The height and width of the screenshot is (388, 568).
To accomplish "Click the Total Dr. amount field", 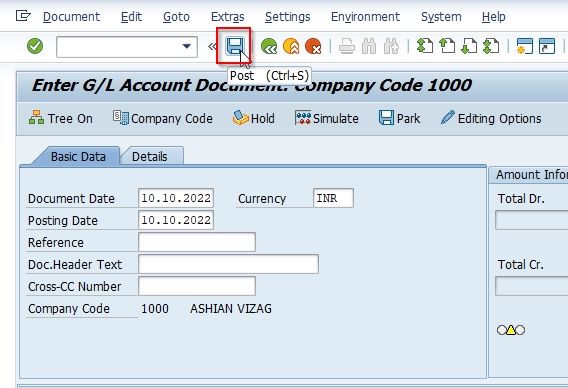I will pyautogui.click(x=531, y=220).
